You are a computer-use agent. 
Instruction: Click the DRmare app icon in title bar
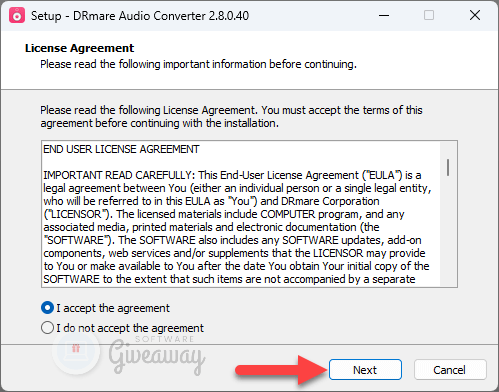(x=17, y=15)
